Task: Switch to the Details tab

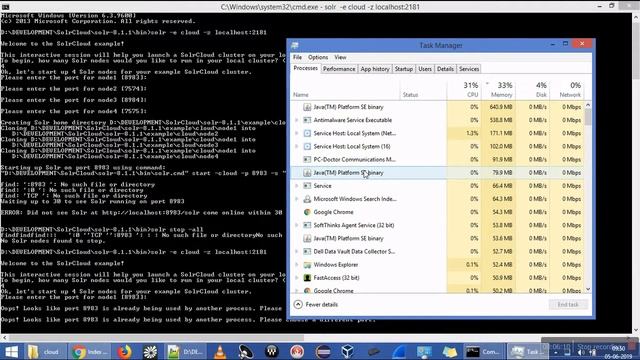Action: pyautogui.click(x=445, y=69)
